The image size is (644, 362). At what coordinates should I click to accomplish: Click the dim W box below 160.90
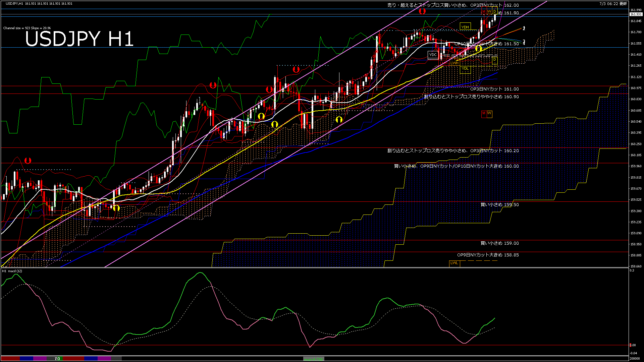coord(489,114)
